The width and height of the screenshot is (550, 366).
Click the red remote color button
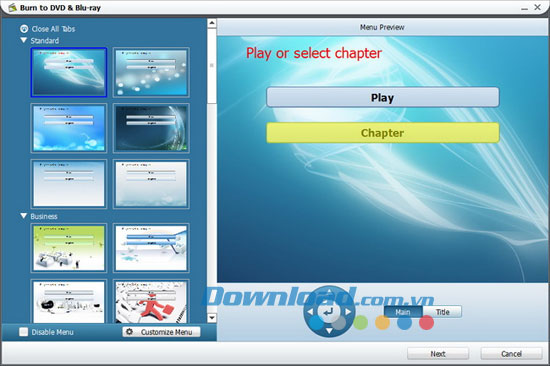point(427,322)
